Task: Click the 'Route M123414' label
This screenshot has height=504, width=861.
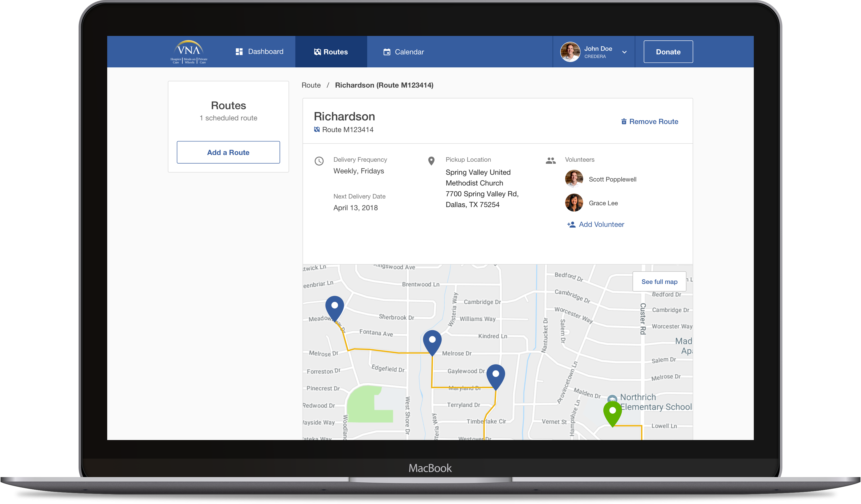Action: 347,129
